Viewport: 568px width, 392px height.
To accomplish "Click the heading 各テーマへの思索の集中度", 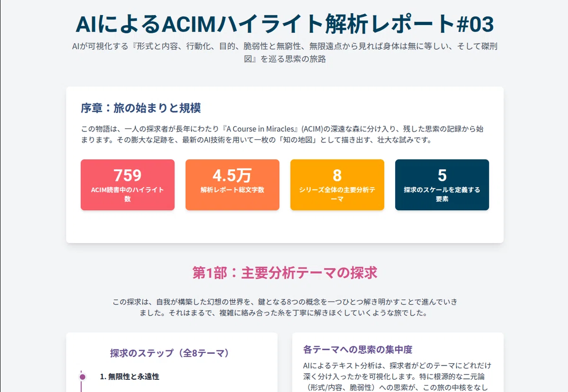I will pyautogui.click(x=358, y=349).
